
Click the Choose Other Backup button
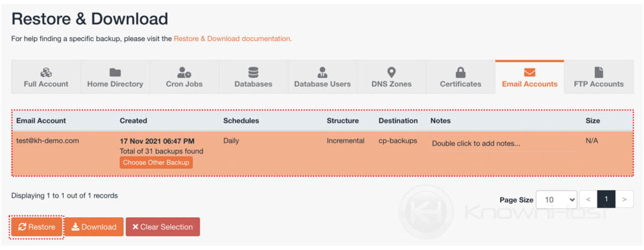[156, 162]
